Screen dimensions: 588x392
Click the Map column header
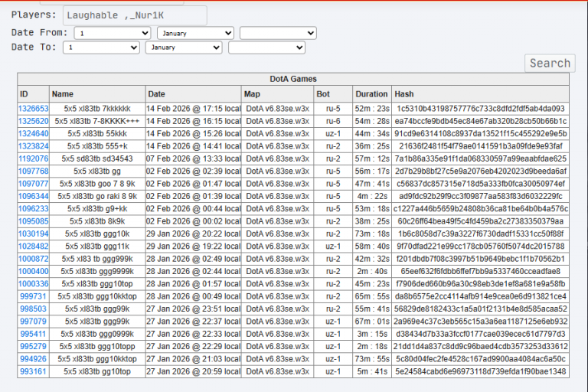277,94
